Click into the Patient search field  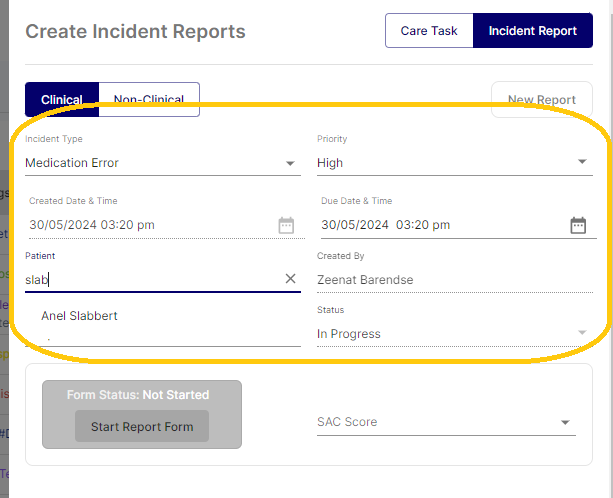coord(150,280)
